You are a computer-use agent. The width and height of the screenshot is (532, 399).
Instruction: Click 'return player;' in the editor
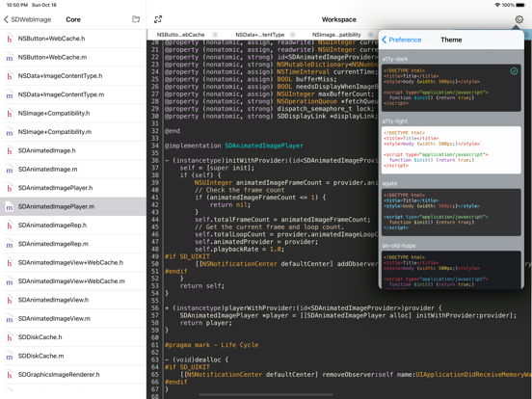click(205, 323)
